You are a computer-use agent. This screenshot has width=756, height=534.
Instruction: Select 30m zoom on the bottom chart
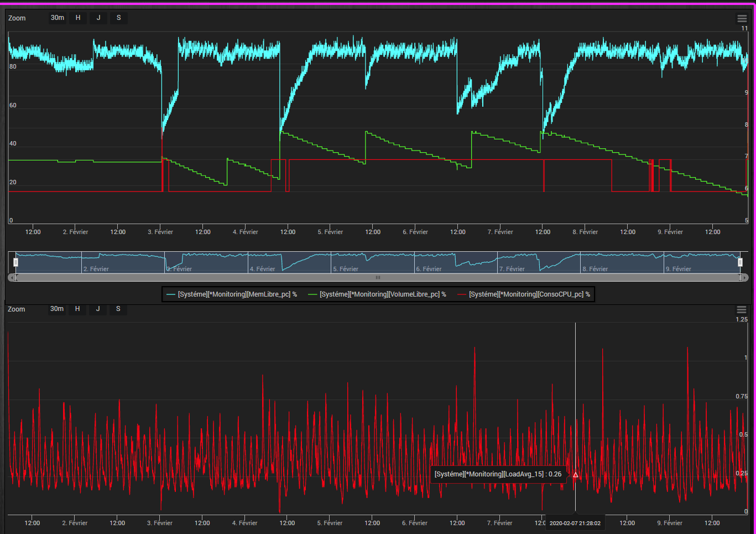pos(57,309)
